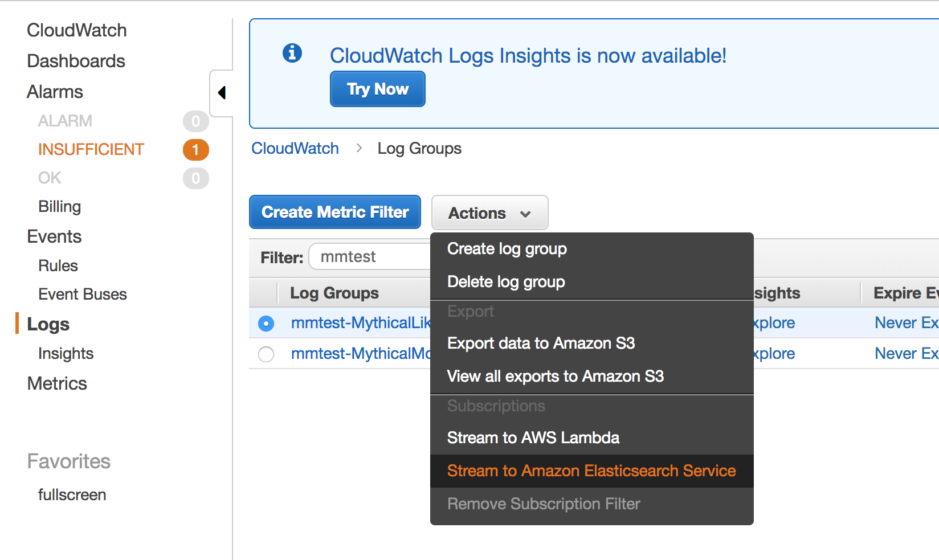Choose Export data to Amazon S3
939x560 pixels.
592,344
